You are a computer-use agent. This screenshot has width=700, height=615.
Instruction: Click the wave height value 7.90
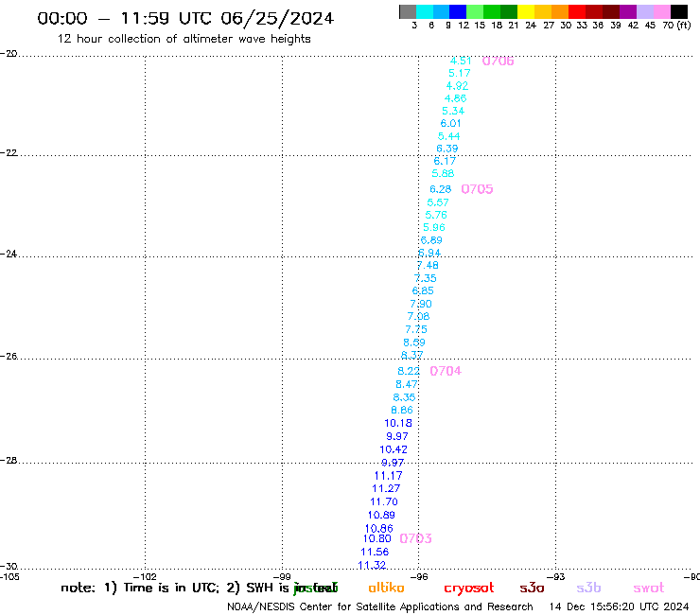coord(421,304)
